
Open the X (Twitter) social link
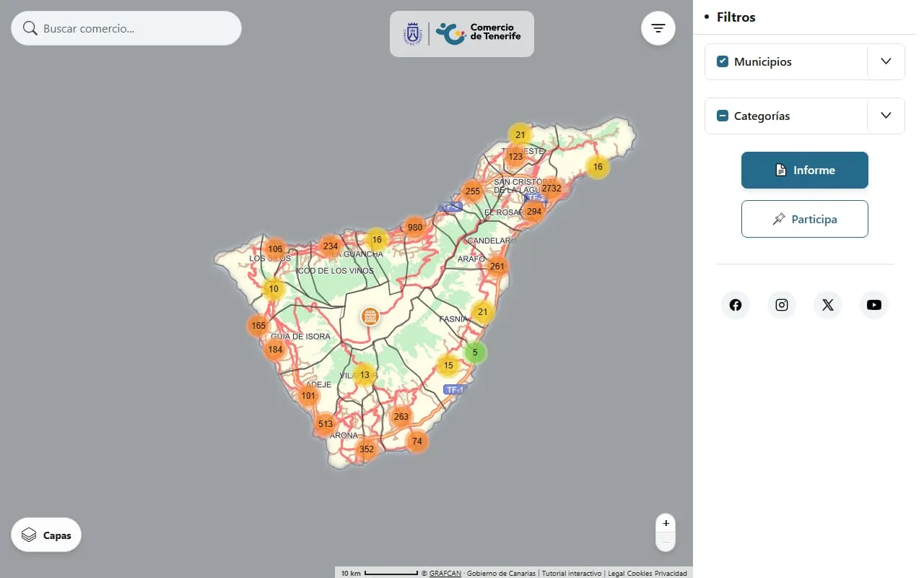click(828, 305)
